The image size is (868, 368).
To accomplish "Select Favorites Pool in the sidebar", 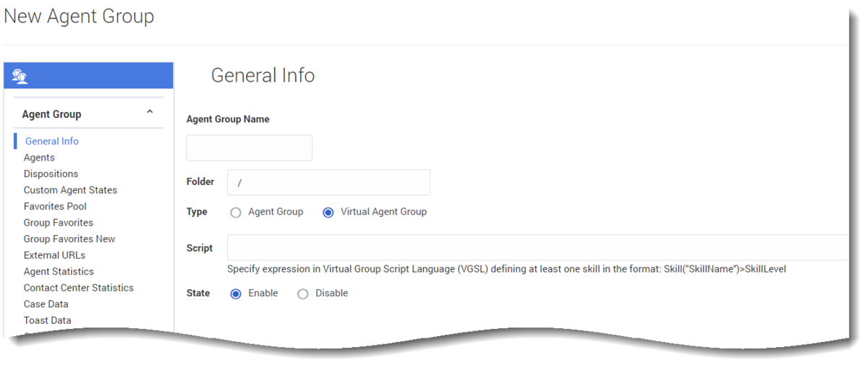I will click(55, 206).
